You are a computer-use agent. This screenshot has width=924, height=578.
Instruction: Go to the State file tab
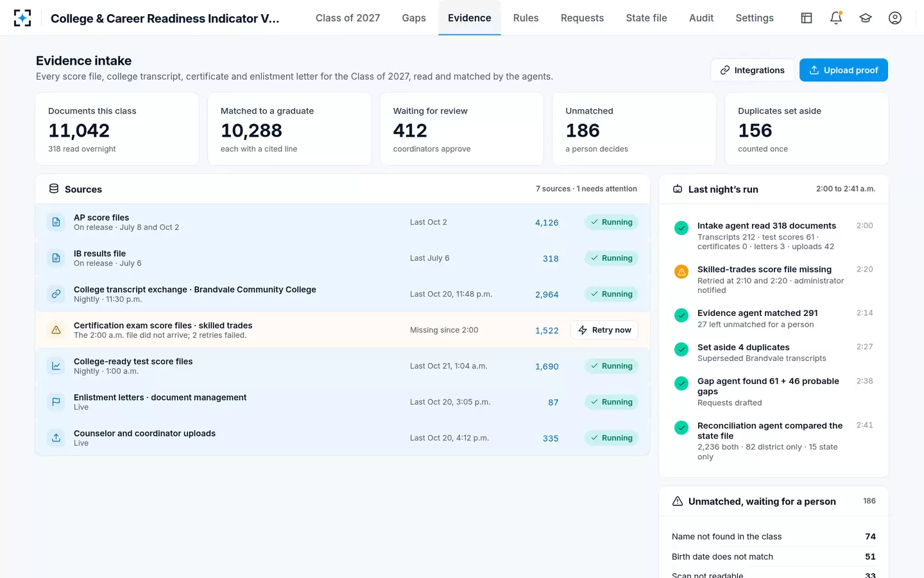coord(646,18)
